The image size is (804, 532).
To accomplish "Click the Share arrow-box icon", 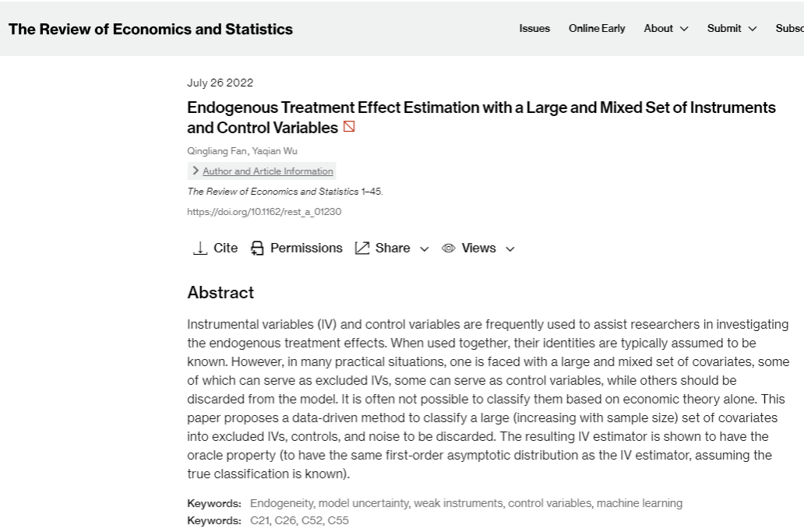I will [362, 248].
